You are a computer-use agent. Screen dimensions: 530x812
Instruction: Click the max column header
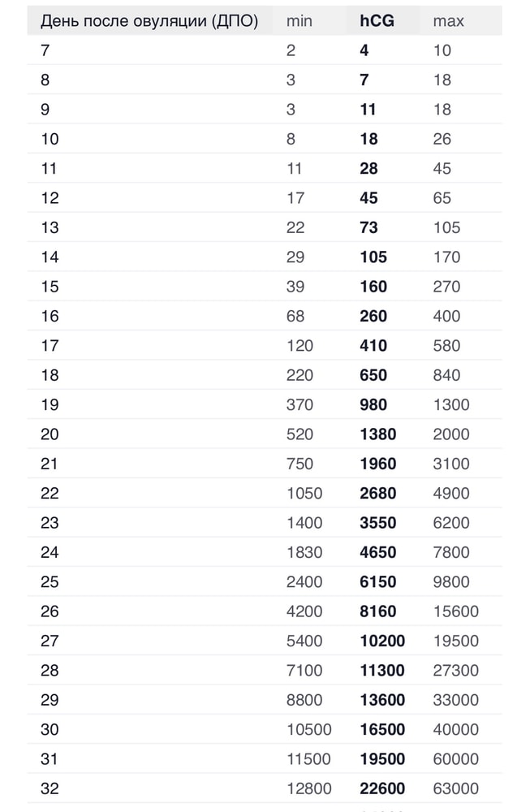click(448, 21)
